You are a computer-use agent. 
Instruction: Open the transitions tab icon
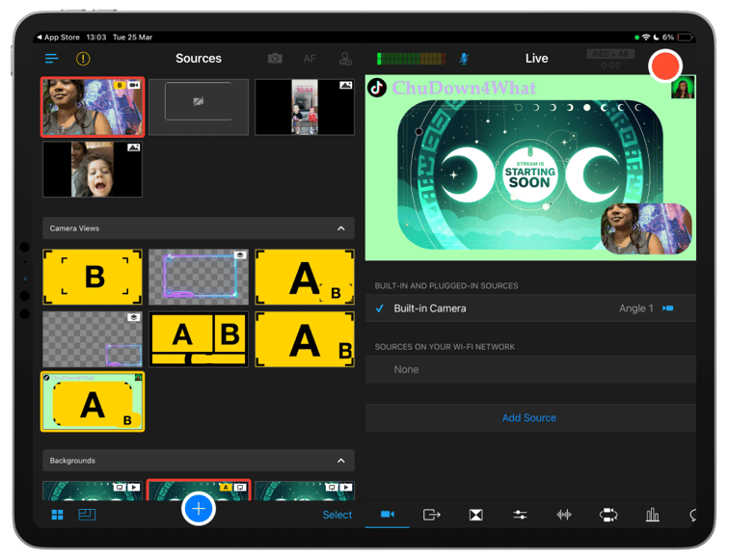click(476, 515)
